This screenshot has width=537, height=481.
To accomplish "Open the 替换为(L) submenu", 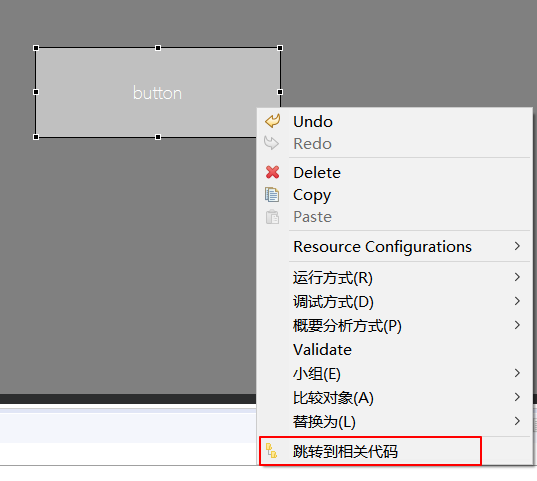I will pos(394,421).
